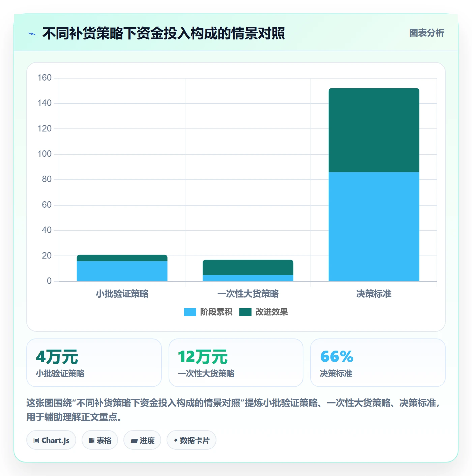Click the 66% value text

coord(337,357)
